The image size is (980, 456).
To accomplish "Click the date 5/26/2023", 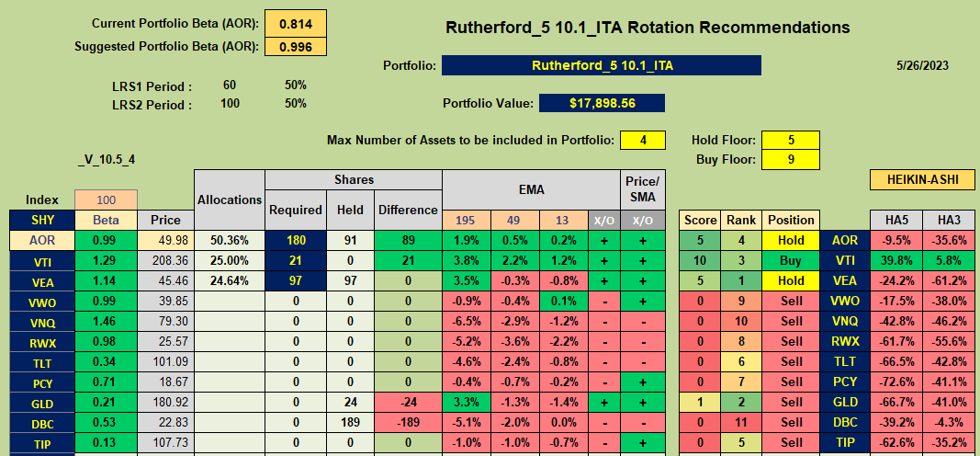I will tap(921, 65).
